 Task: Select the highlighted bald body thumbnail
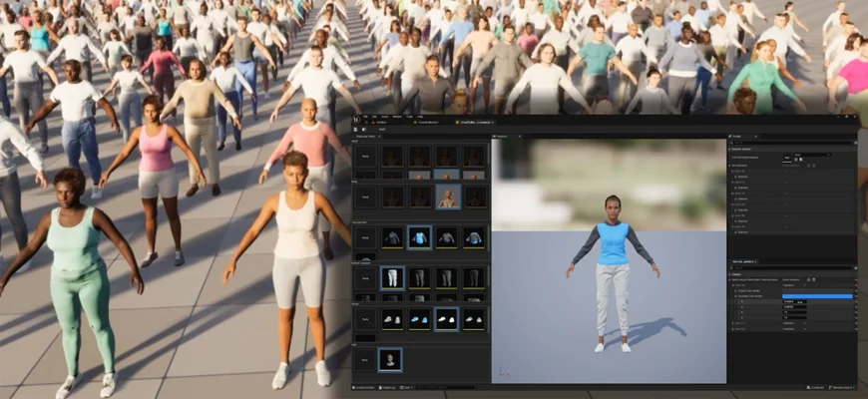[447, 198]
